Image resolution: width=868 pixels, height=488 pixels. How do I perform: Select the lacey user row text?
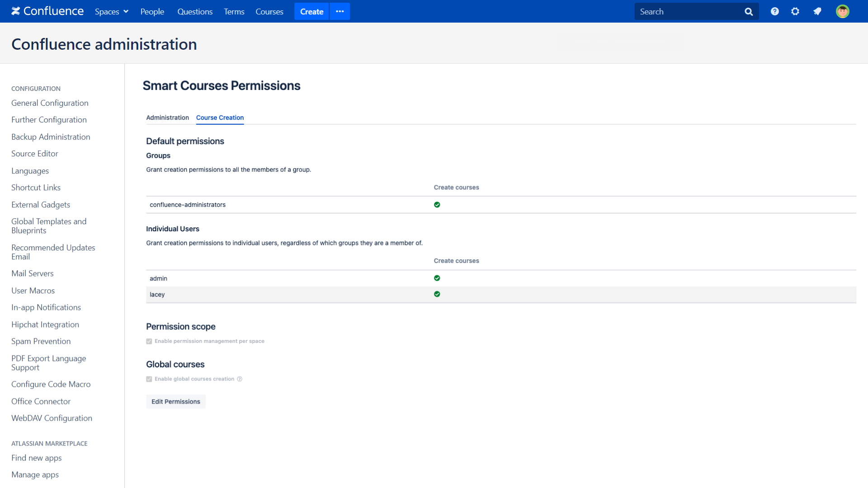tap(157, 295)
